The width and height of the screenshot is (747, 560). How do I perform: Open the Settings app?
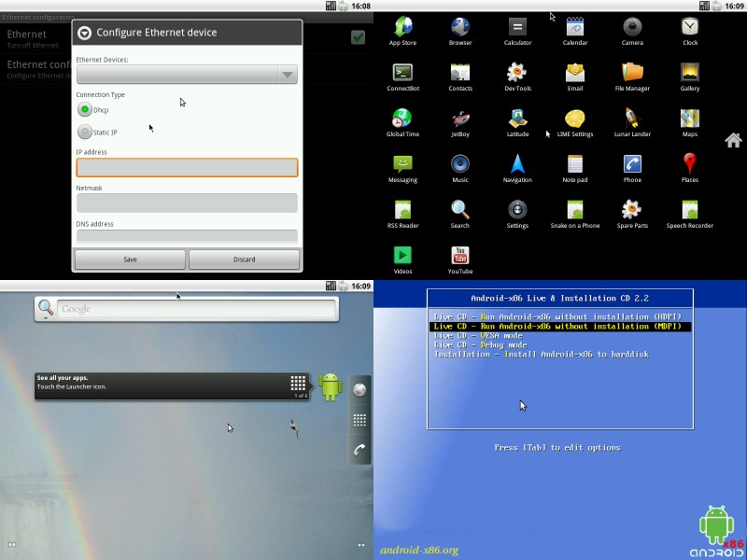pyautogui.click(x=517, y=214)
